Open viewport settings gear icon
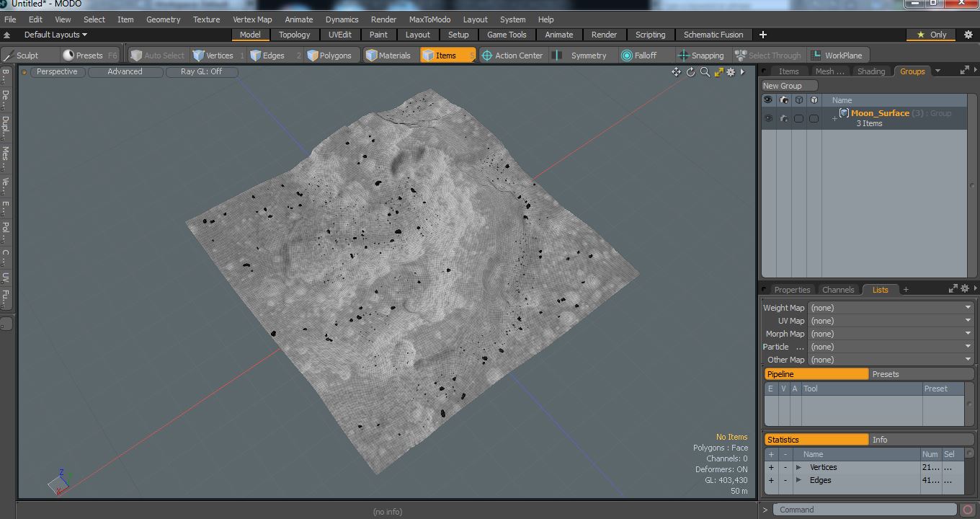980x519 pixels. coord(731,72)
